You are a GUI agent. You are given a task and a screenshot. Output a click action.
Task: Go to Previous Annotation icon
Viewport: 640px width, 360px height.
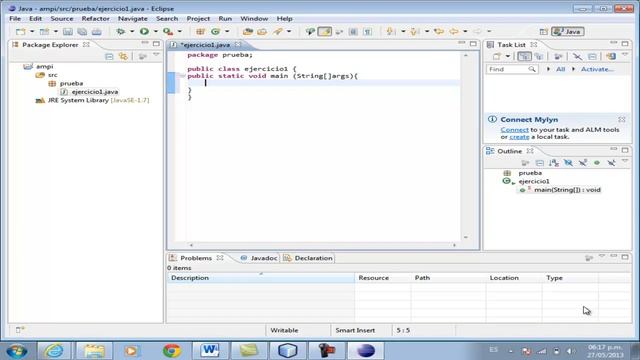click(415, 31)
